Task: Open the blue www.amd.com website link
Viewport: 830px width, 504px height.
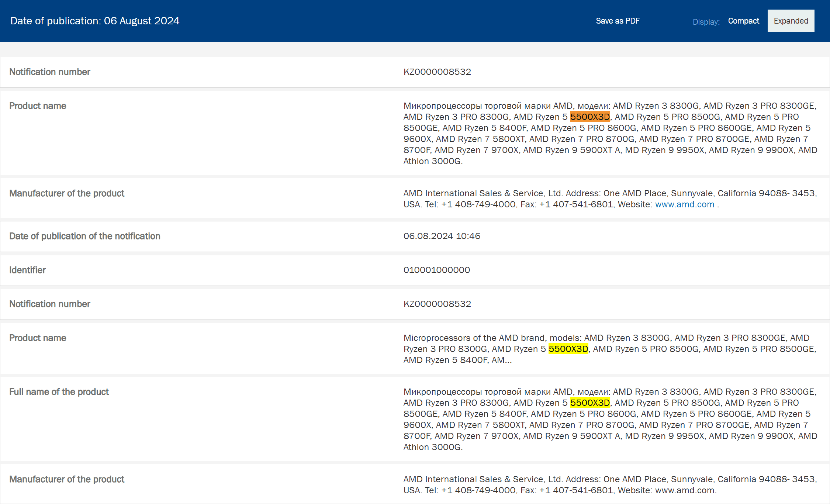Action: pos(684,204)
